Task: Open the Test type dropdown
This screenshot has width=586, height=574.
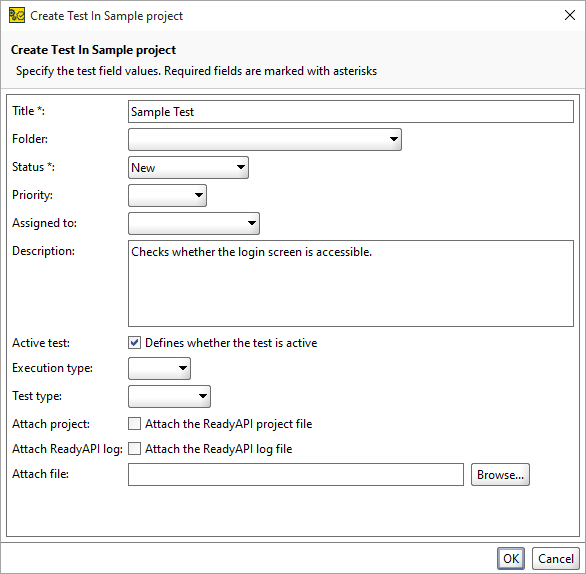Action: pyautogui.click(x=169, y=396)
